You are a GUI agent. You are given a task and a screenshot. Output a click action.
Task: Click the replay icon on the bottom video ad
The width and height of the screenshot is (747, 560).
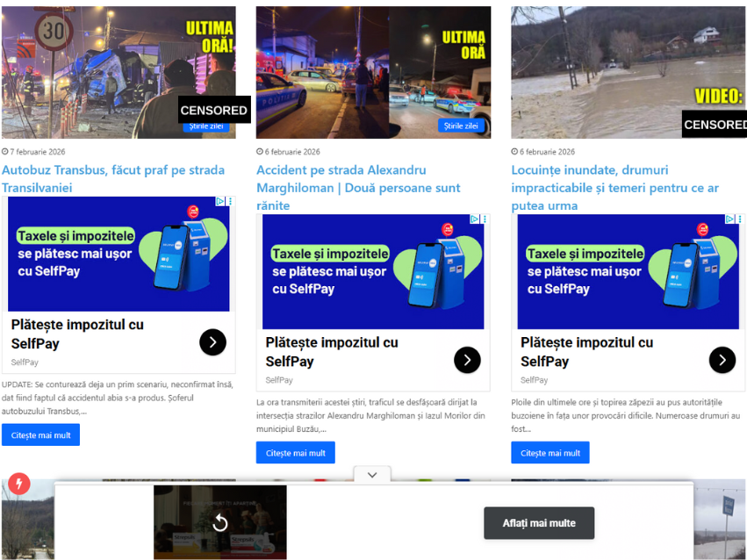pos(220,523)
